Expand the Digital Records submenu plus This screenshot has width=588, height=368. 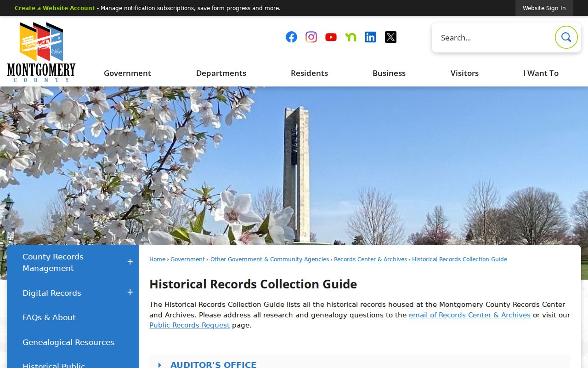tap(130, 293)
